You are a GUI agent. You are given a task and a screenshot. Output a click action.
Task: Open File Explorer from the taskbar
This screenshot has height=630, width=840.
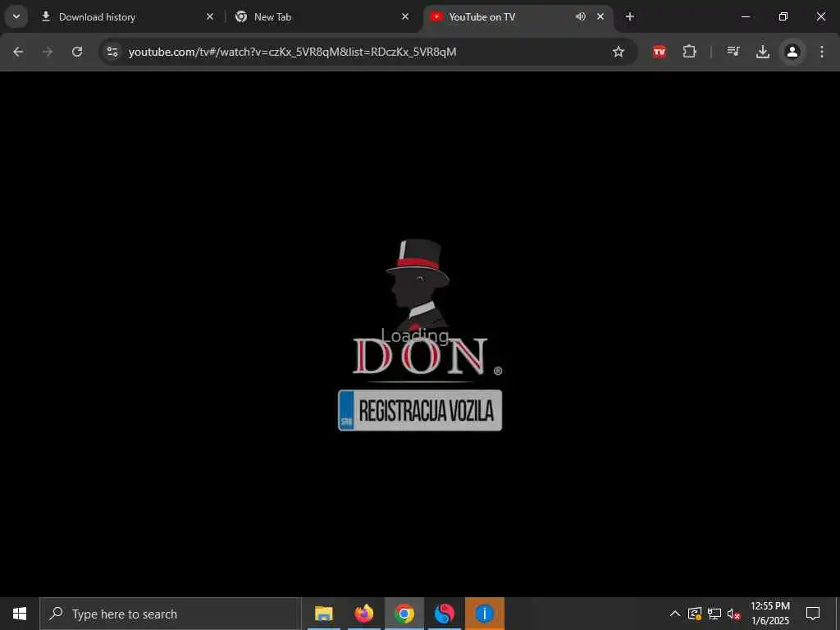[323, 614]
